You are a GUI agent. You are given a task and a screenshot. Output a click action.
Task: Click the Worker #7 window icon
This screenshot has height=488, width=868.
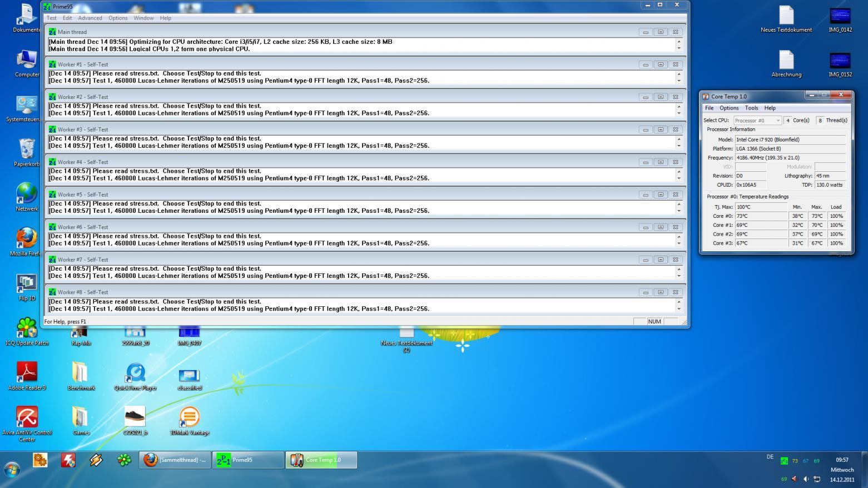52,259
